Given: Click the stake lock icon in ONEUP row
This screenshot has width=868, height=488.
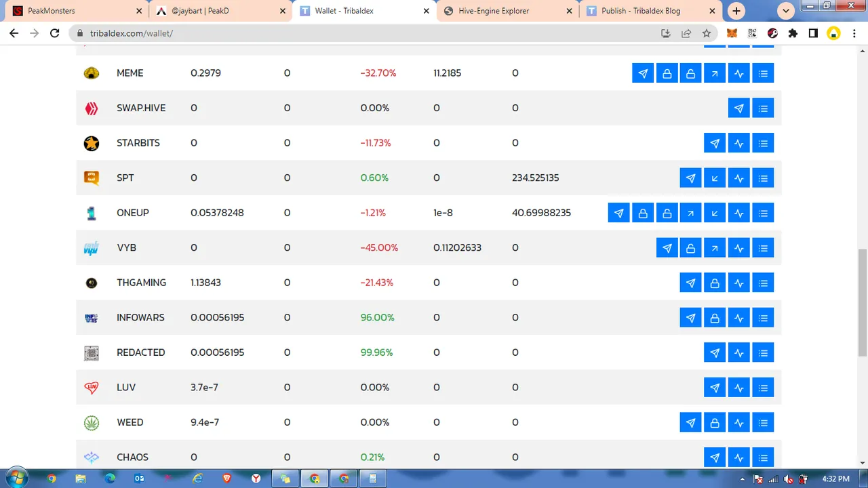Looking at the screenshot, I should tap(643, 213).
